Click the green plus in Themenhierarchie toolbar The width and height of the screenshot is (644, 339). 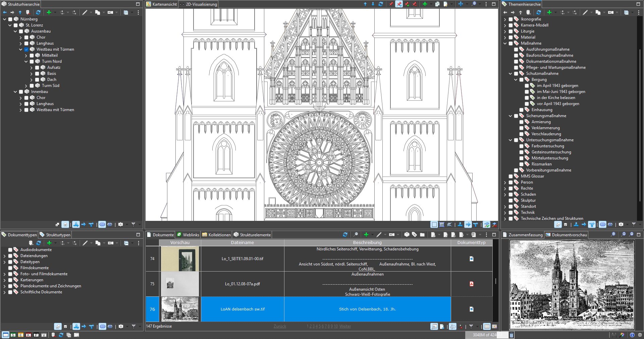(549, 12)
